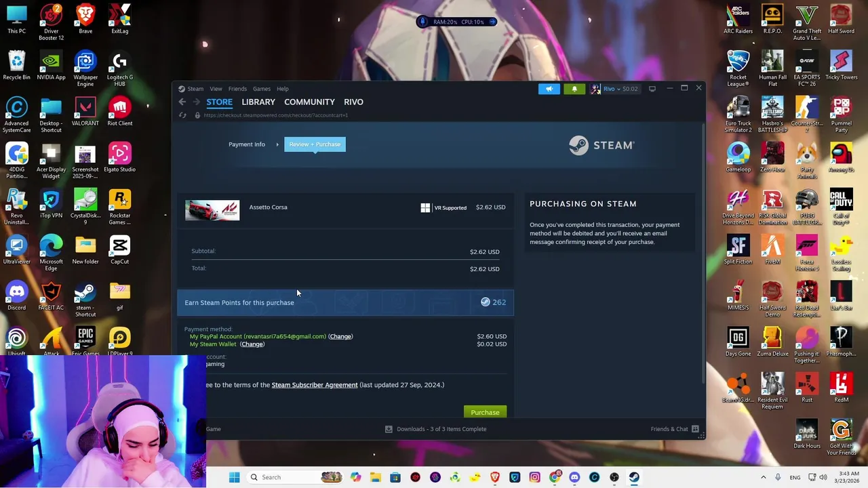Open Logitech G HUB shortcut

click(x=120, y=68)
